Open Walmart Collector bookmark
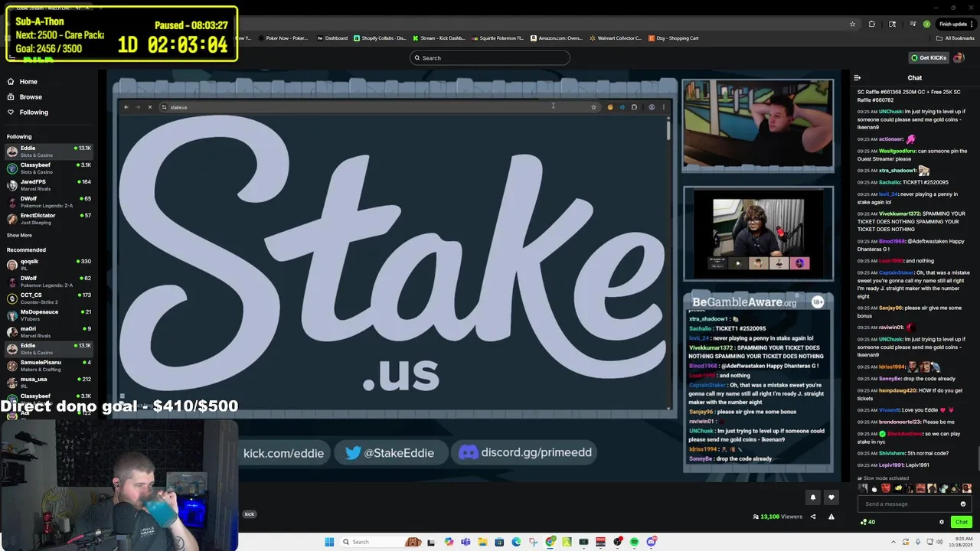980x551 pixels. click(616, 38)
